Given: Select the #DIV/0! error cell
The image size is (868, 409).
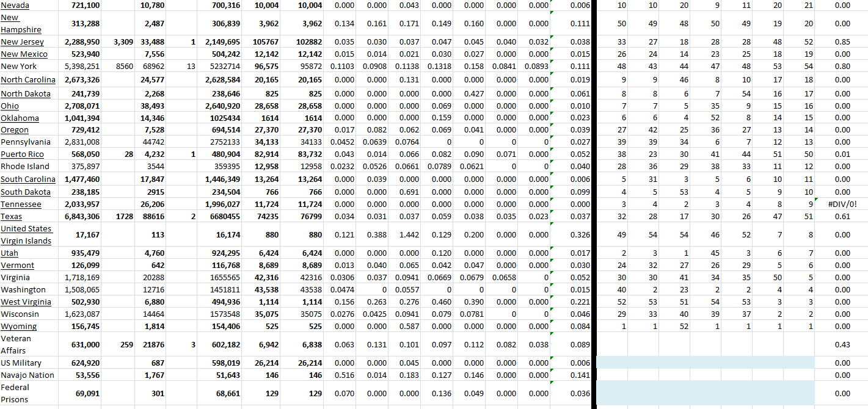Looking at the screenshot, I should tap(842, 204).
